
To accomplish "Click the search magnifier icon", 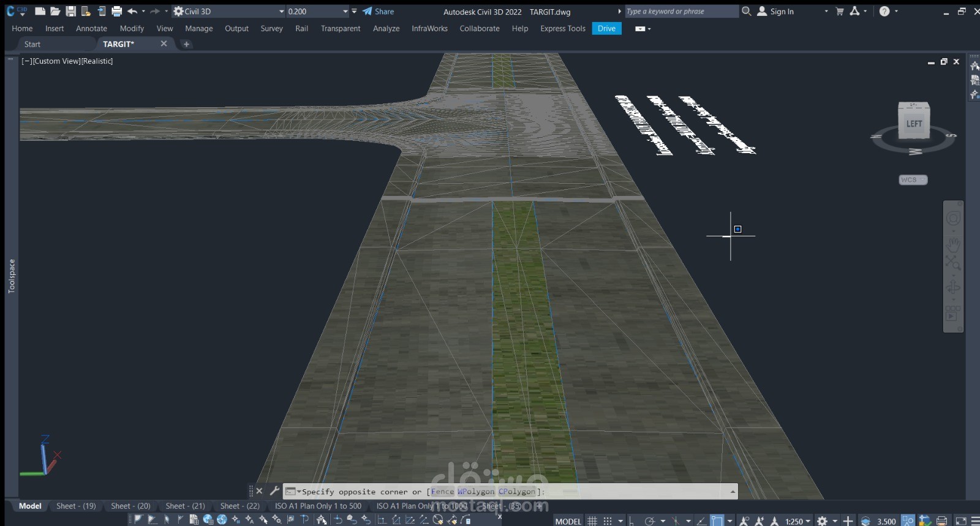I will (x=746, y=11).
